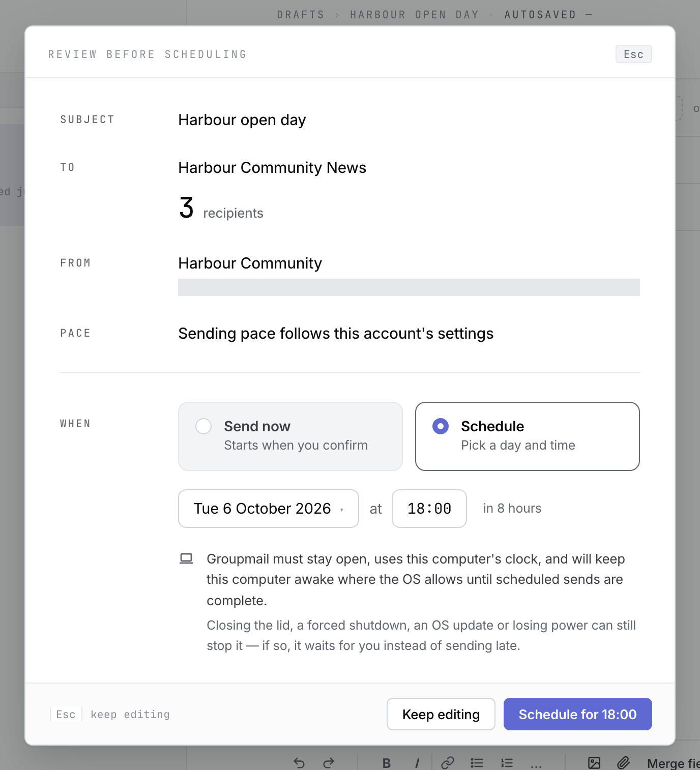This screenshot has height=770, width=700.
Task: Insert a link from the editor toolbar
Action: click(448, 762)
